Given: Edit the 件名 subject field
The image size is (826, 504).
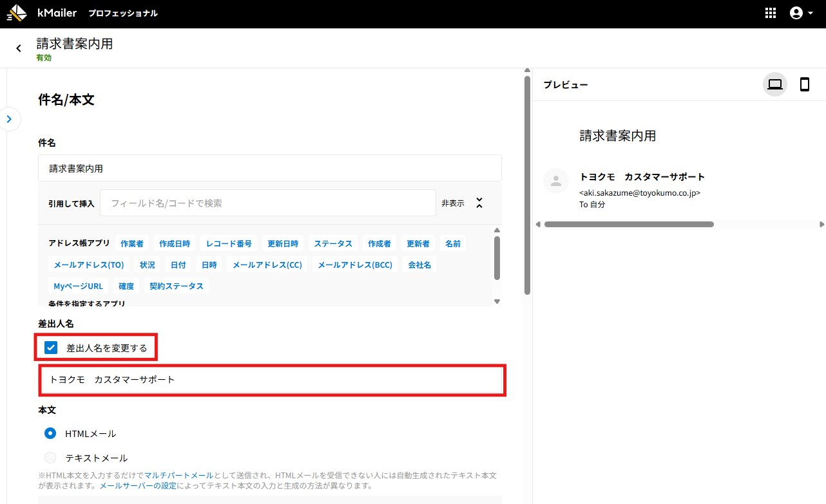Looking at the screenshot, I should (270, 169).
